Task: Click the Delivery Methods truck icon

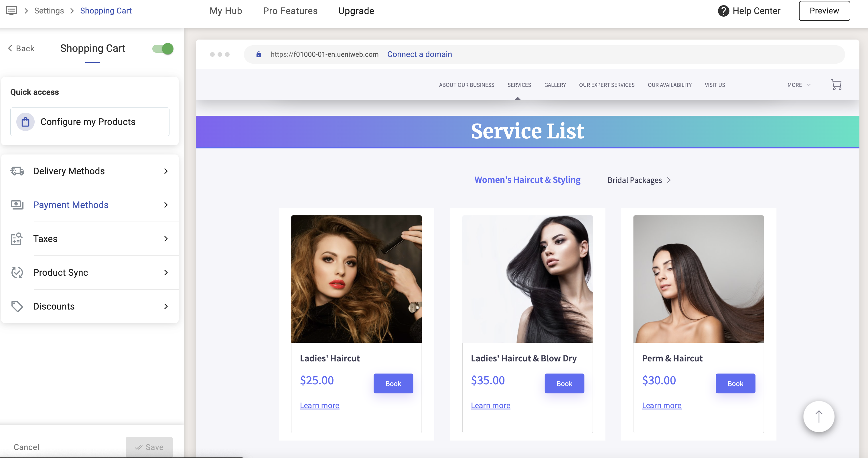Action: coord(17,171)
